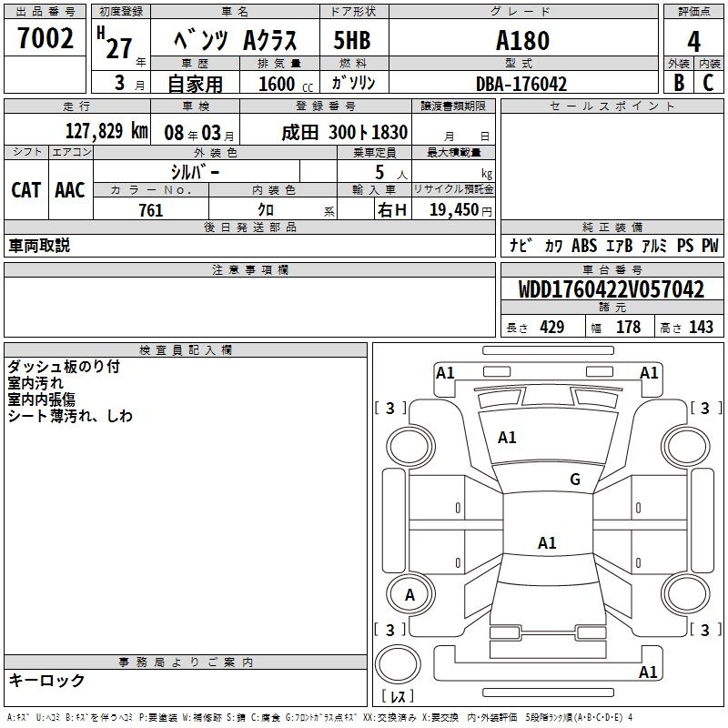This screenshot has height=728, width=728.
Task: Select the A180 grade field
Action: pos(521,42)
